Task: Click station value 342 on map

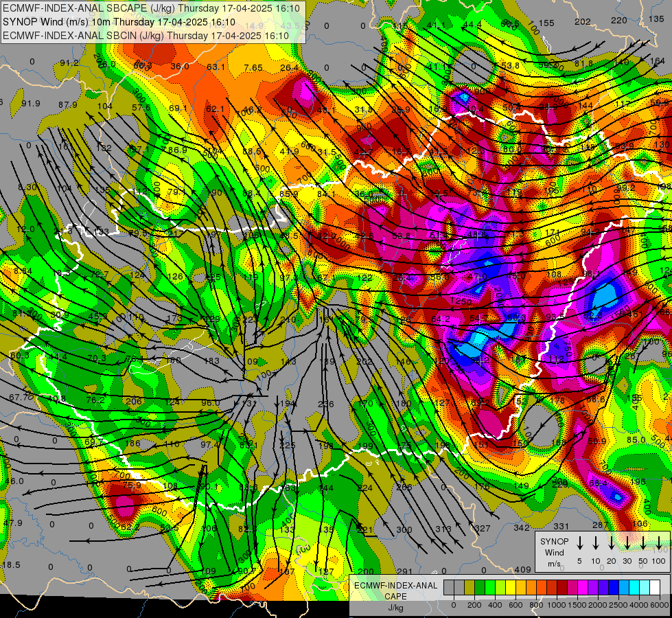Action: pyautogui.click(x=522, y=527)
